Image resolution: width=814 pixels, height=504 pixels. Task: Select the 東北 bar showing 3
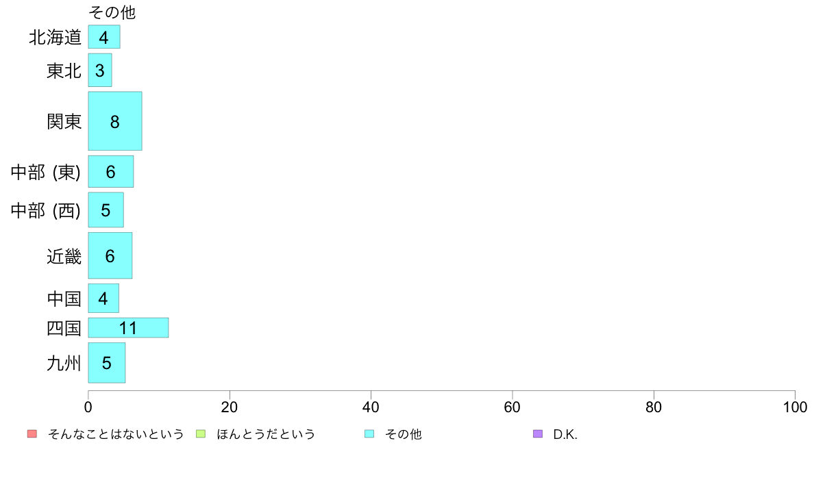(x=99, y=70)
